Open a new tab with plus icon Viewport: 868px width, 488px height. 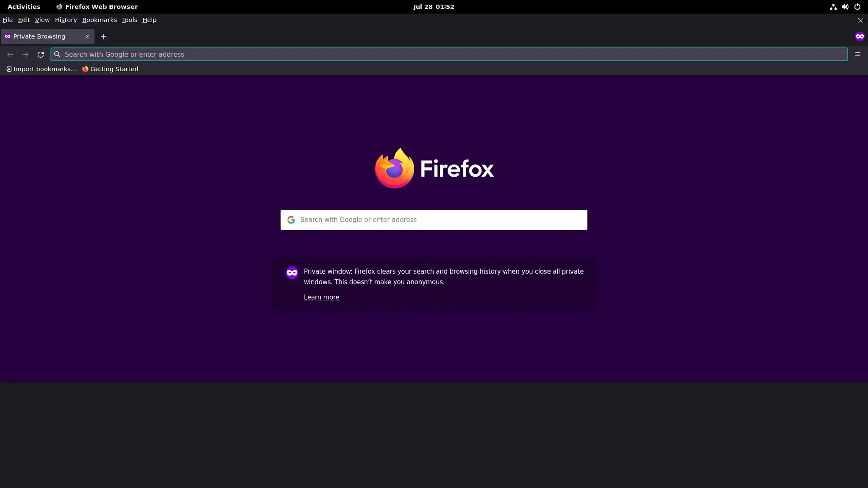coord(103,36)
